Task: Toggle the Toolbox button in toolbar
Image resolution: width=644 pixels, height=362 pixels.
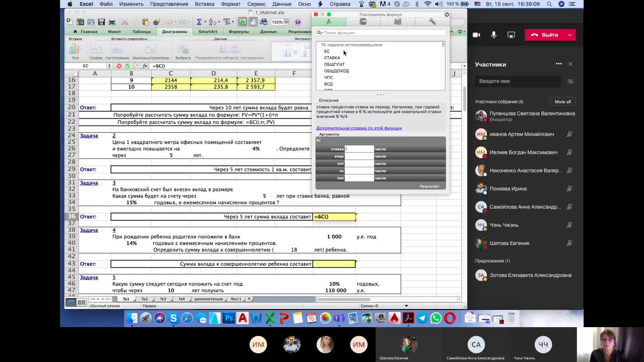Action: tap(253, 22)
